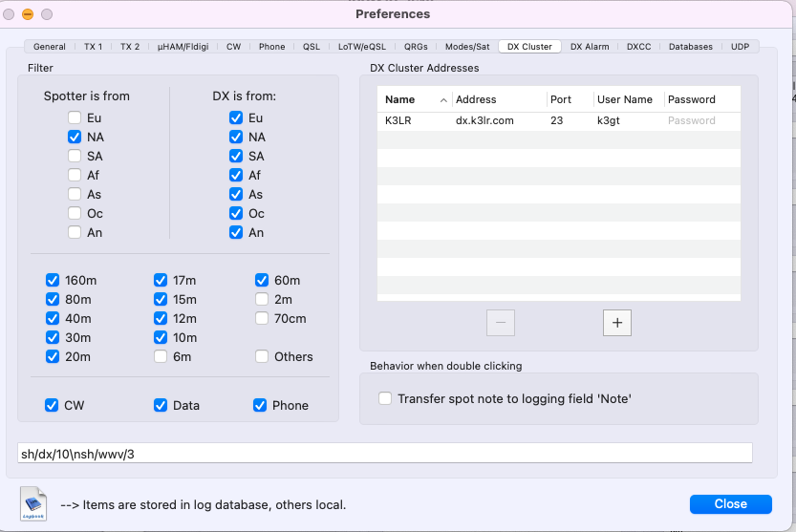
Task: Enable the Eu spotter checkbox
Action: (75, 118)
